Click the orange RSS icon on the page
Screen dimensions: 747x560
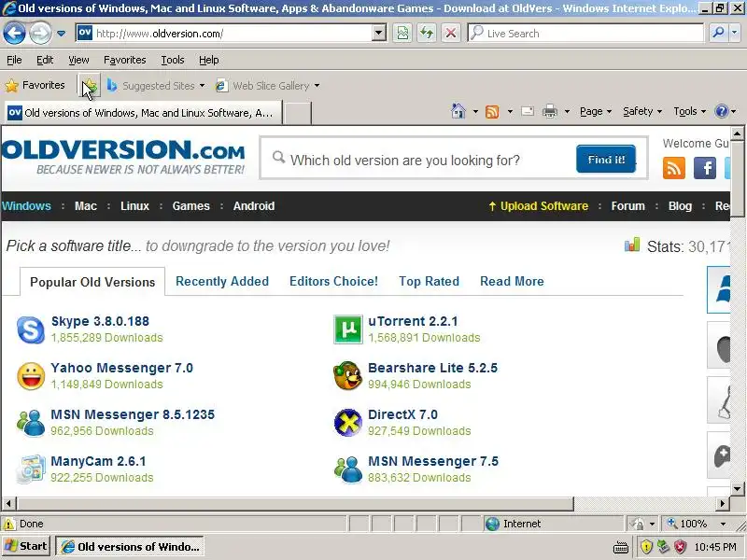click(673, 168)
